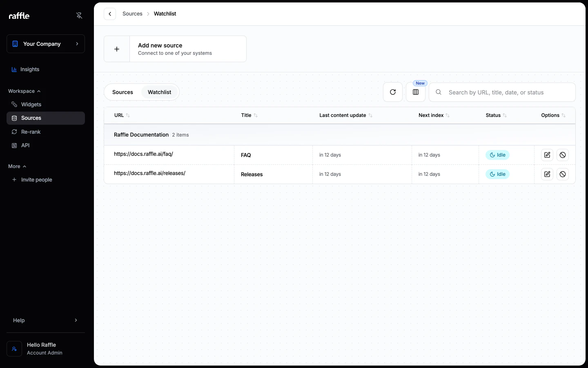Sort by Last content update arrows
The height and width of the screenshot is (368, 588).
pos(370,115)
